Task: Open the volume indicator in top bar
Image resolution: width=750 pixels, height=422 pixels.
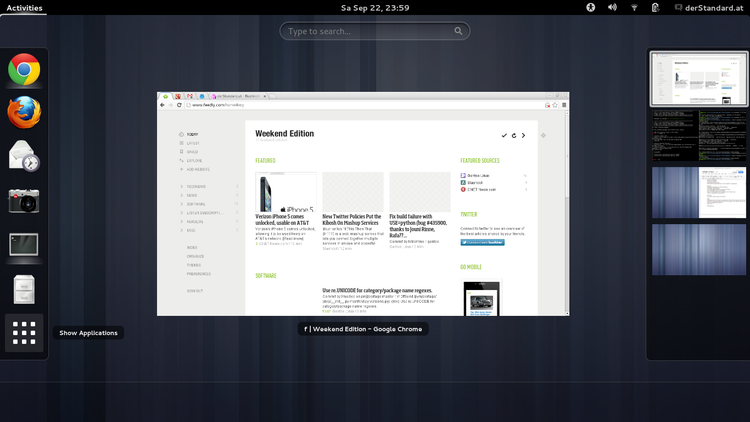Action: pos(612,7)
